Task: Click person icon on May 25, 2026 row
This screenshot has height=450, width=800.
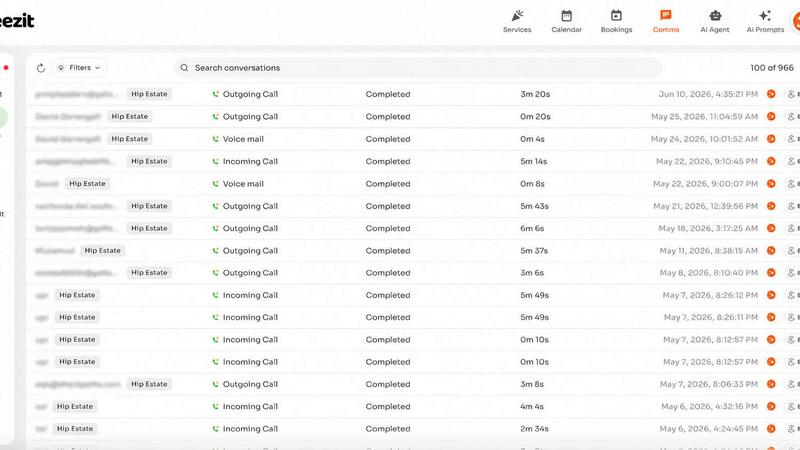Action: click(791, 116)
